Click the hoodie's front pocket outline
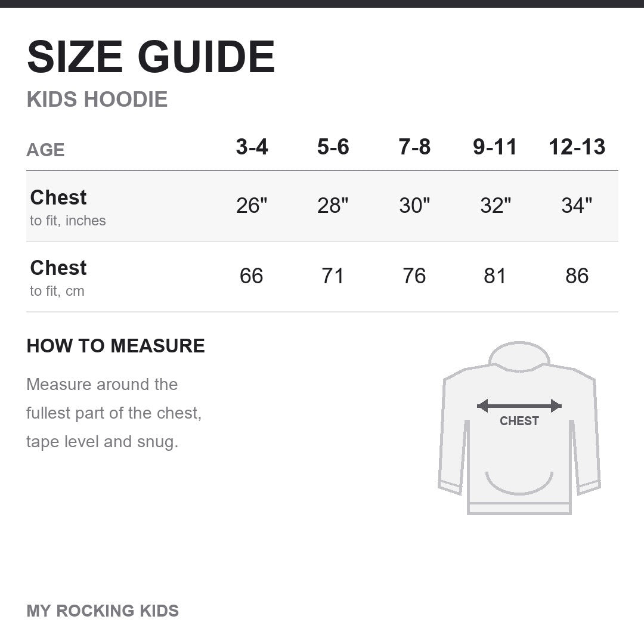Image resolution: width=644 pixels, height=644 pixels. point(519,483)
